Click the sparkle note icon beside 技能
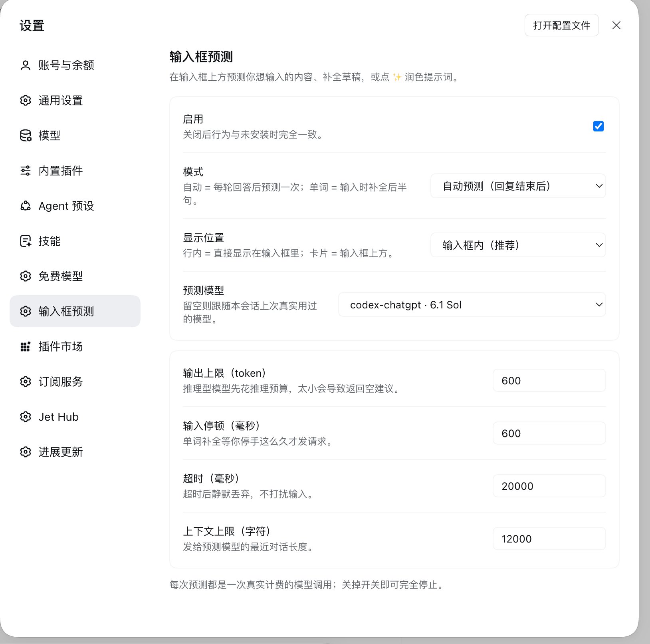The height and width of the screenshot is (644, 650). click(26, 241)
